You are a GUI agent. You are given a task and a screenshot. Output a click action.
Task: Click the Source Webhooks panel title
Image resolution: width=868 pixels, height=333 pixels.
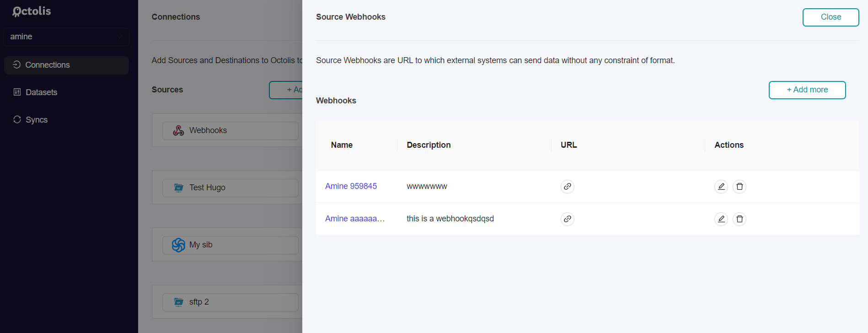coord(350,17)
